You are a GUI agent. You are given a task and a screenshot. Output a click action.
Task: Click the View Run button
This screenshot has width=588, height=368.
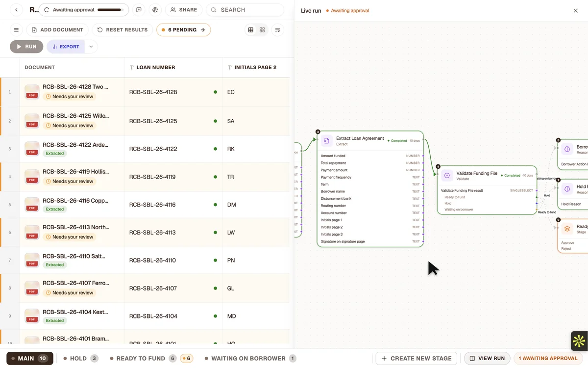pyautogui.click(x=487, y=358)
